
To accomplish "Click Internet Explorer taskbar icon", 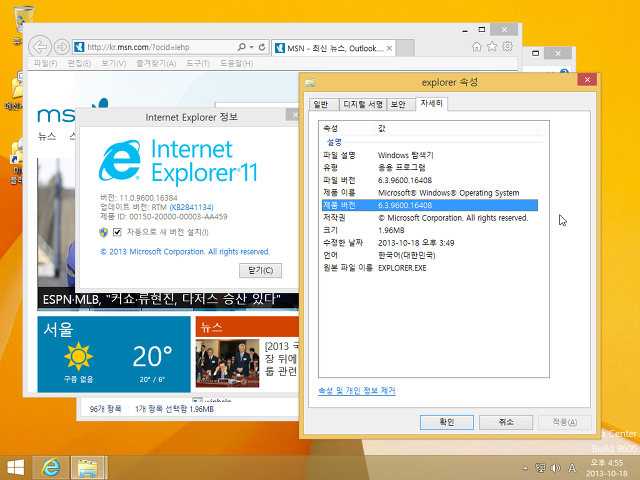I will [x=50, y=467].
